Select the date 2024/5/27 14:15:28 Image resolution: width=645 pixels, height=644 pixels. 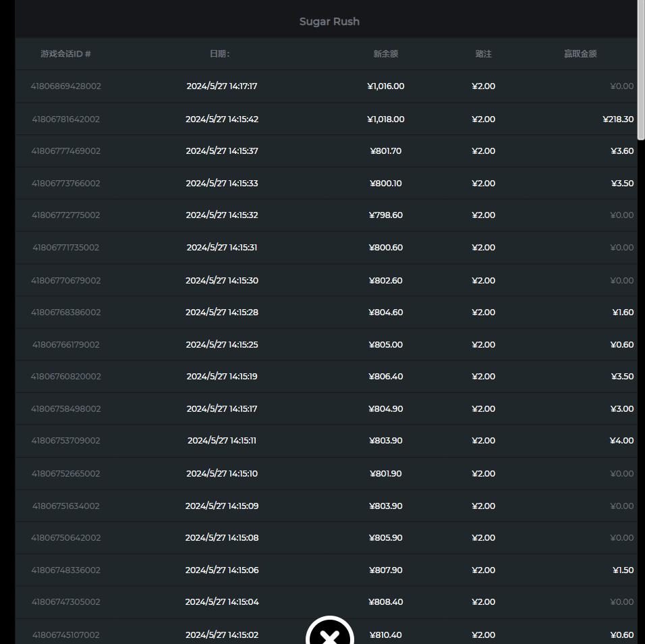[x=222, y=313]
